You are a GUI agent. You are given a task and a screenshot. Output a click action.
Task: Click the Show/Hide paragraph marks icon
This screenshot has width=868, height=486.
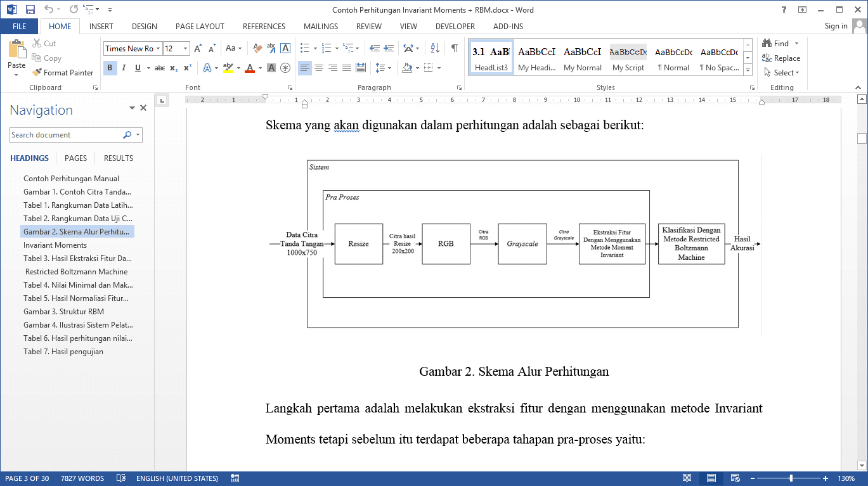click(454, 48)
